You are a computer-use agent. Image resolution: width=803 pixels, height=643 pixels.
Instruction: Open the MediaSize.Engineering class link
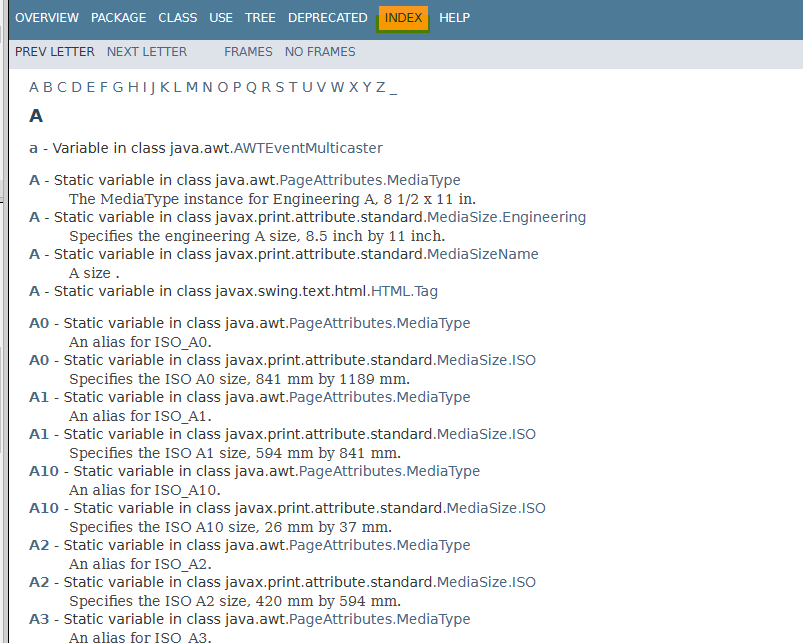coord(506,217)
